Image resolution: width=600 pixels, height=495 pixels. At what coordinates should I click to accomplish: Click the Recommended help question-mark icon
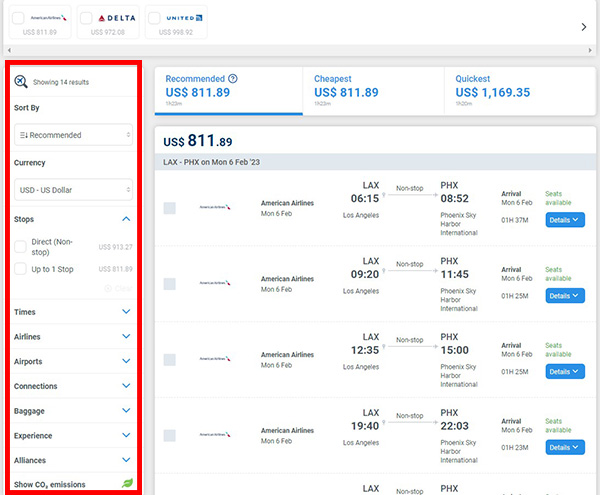[x=233, y=78]
